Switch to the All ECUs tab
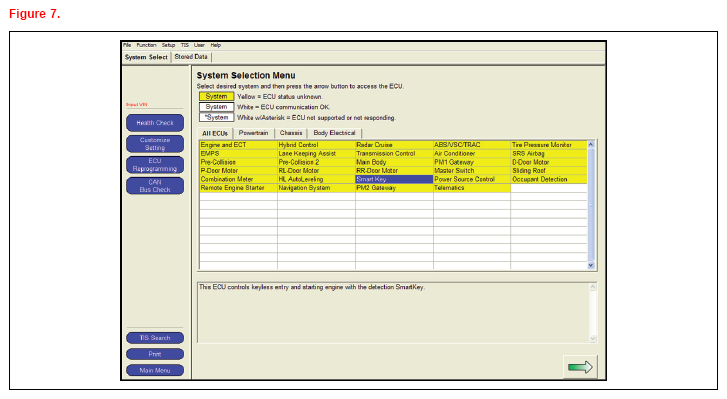Screen dimensions: 727x399 [215, 133]
